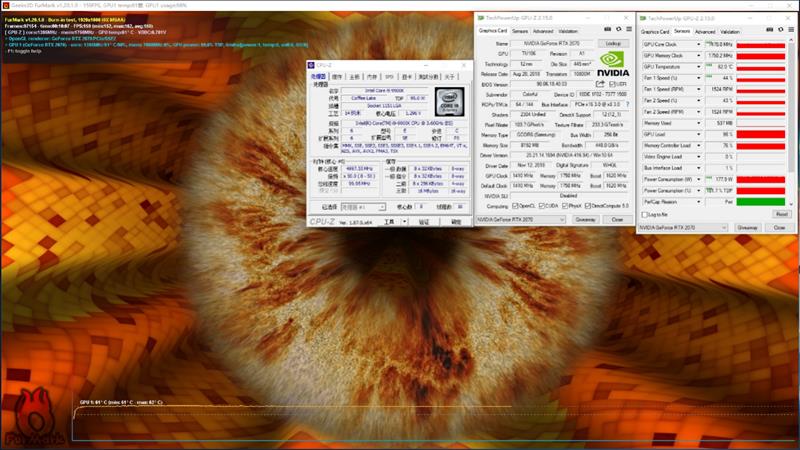
Task: Switch to the 缓存 tab in CPU-Z
Action: (x=337, y=77)
